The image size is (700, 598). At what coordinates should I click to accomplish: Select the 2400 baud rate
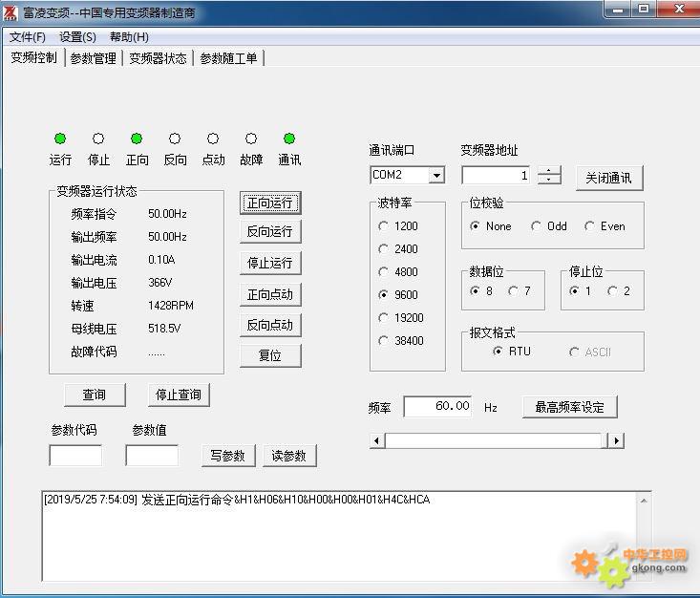point(398,248)
